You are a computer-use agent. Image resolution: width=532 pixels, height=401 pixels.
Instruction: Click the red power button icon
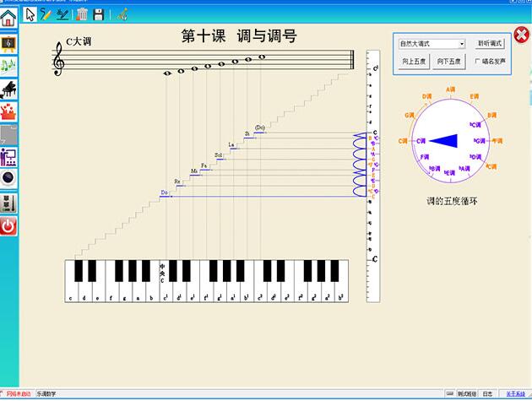(9, 225)
